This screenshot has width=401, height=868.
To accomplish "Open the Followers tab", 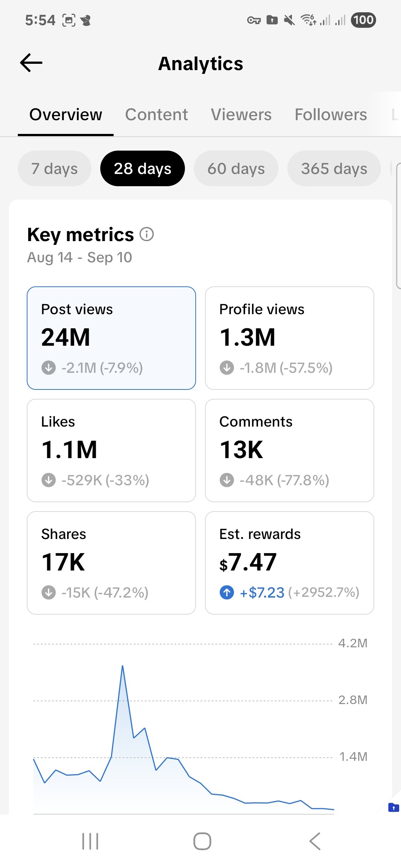I will click(x=330, y=115).
